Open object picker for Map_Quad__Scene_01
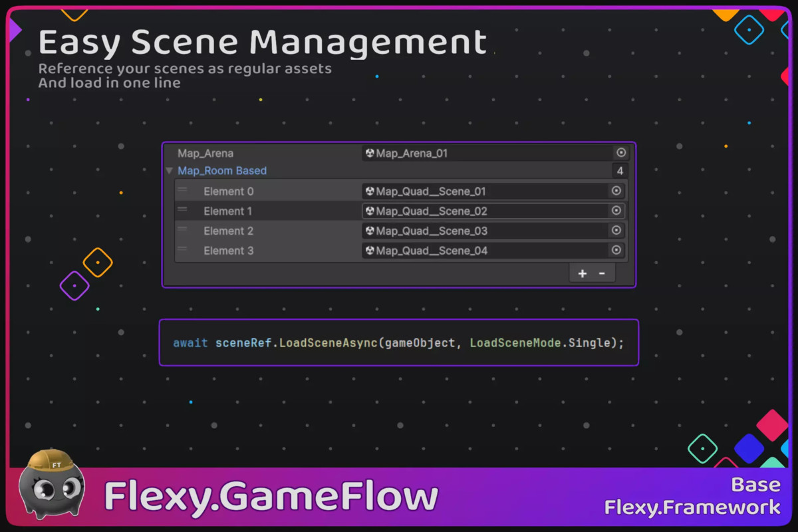The width and height of the screenshot is (798, 532). tap(616, 192)
